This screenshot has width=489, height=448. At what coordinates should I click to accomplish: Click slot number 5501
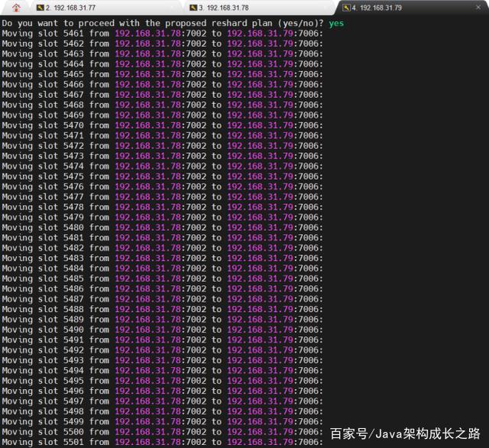click(x=73, y=442)
